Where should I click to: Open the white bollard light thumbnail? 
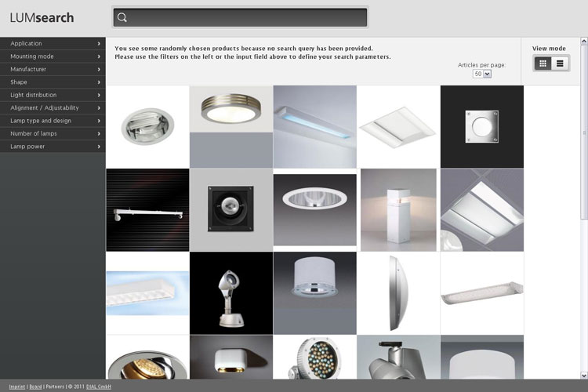click(398, 209)
